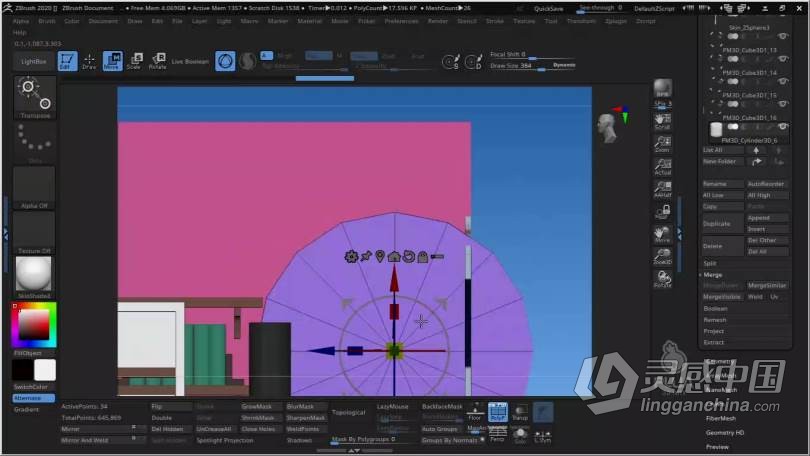This screenshot has width=810, height=456.
Task: Pick a color in the color picker square
Action: coord(35,325)
